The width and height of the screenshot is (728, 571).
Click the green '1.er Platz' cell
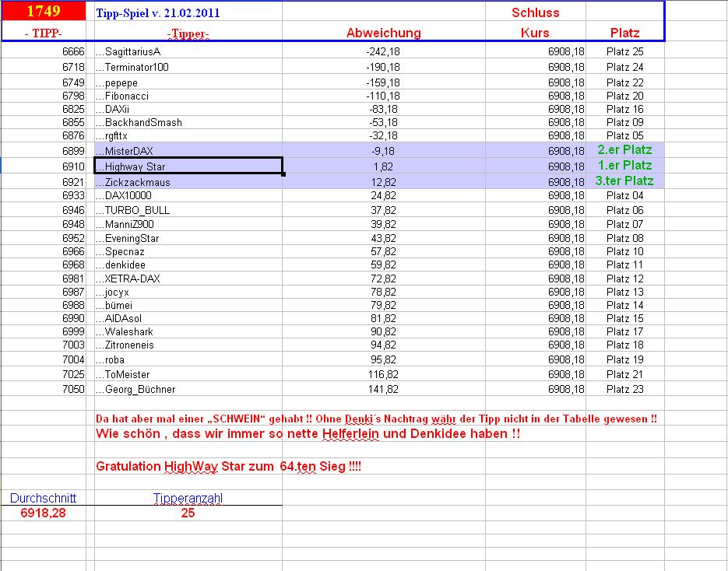click(x=625, y=166)
